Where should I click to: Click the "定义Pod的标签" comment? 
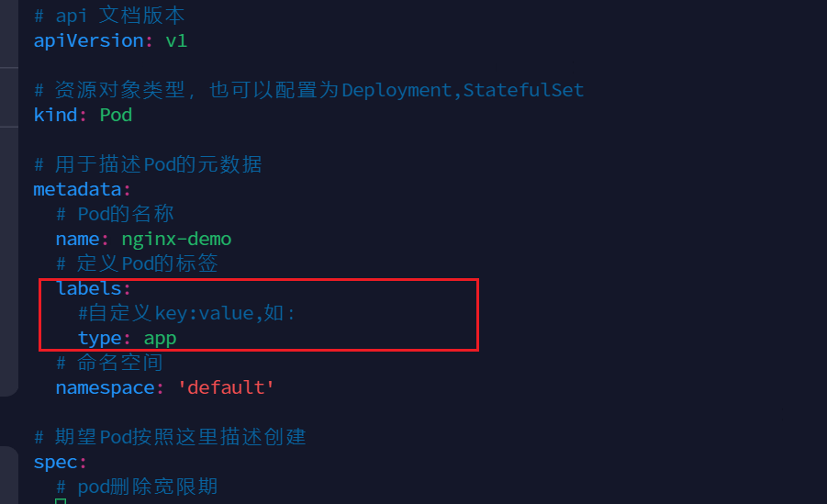click(x=147, y=263)
